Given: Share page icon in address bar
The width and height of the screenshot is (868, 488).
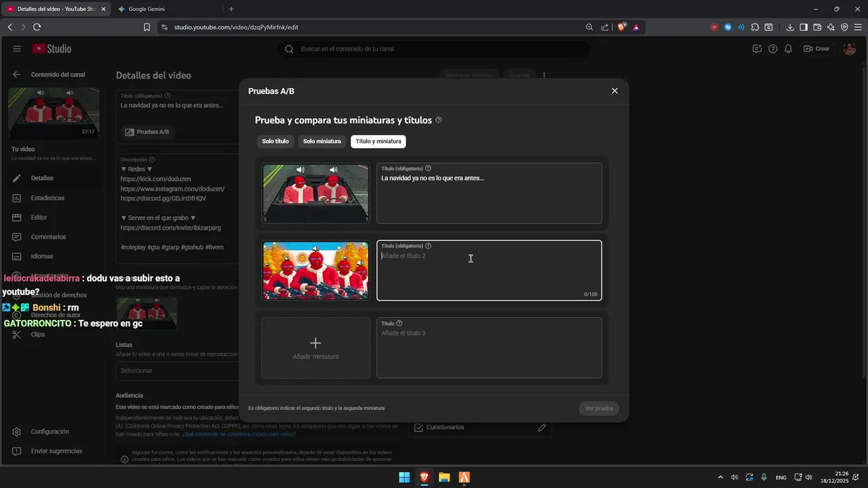Looking at the screenshot, I should pyautogui.click(x=605, y=27).
